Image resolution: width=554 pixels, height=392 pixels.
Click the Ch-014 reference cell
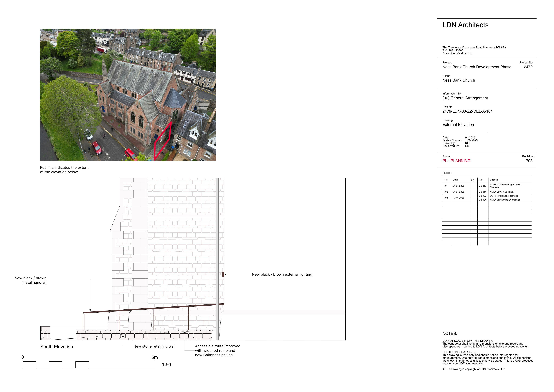click(483, 192)
